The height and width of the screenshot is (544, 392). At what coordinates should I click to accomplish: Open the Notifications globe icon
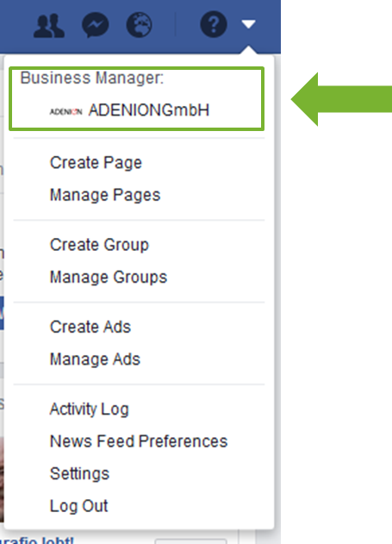(139, 25)
